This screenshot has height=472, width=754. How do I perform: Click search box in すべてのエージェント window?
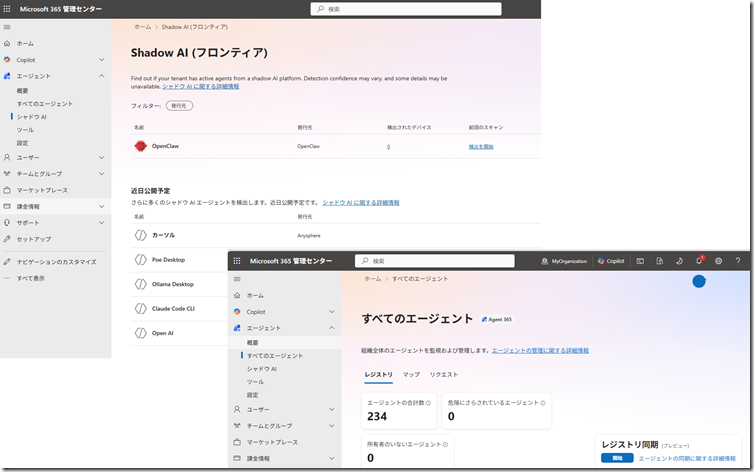(x=435, y=261)
